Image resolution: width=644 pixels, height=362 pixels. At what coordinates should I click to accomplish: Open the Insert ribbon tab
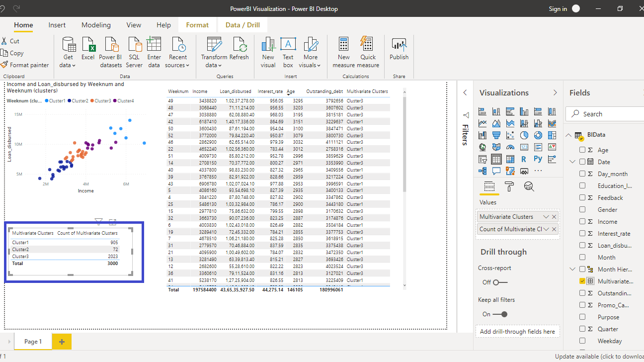(x=57, y=25)
